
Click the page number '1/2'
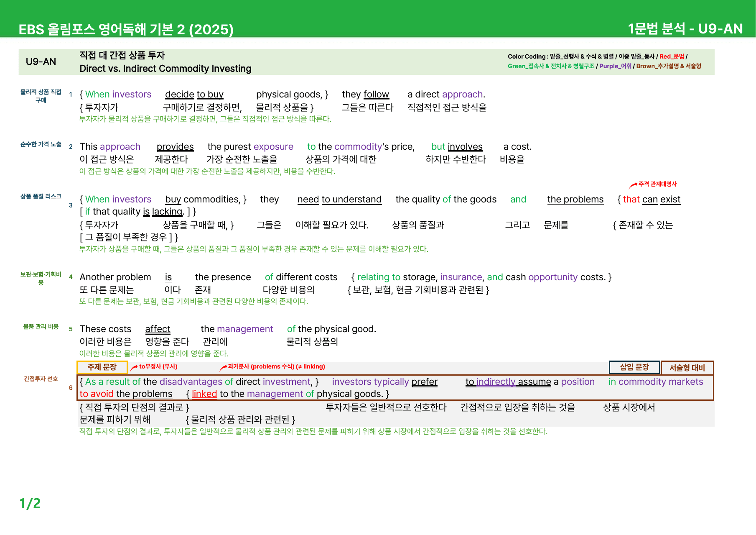tap(30, 504)
